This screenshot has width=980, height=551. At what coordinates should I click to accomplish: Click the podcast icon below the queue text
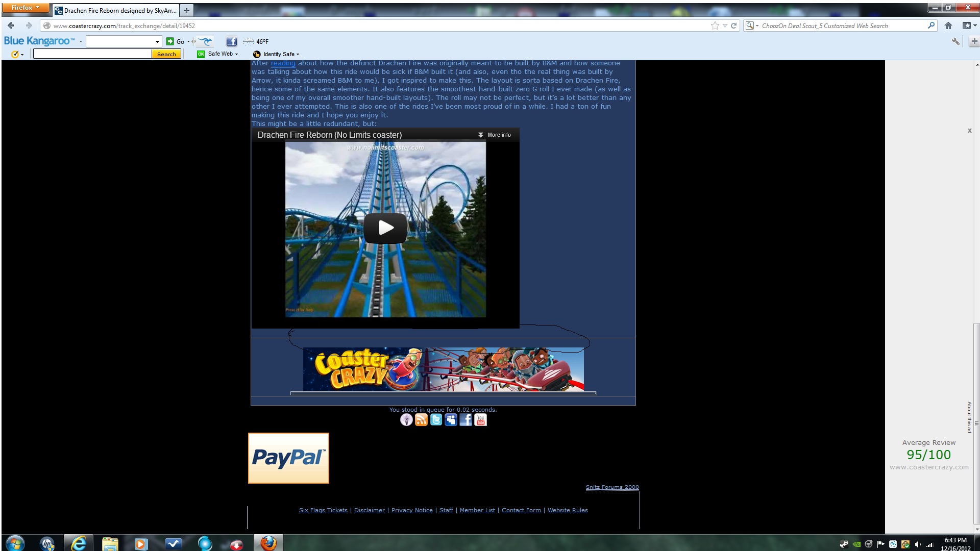tap(406, 420)
